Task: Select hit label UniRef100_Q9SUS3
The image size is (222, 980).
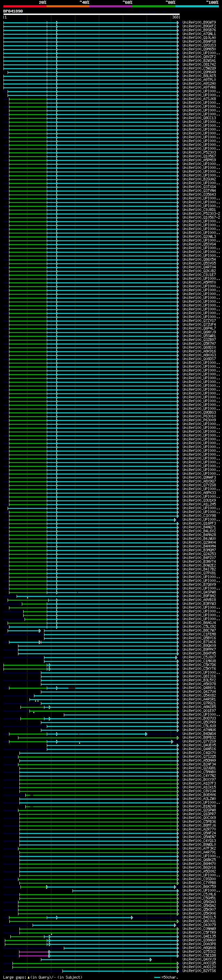Action: tap(199, 45)
